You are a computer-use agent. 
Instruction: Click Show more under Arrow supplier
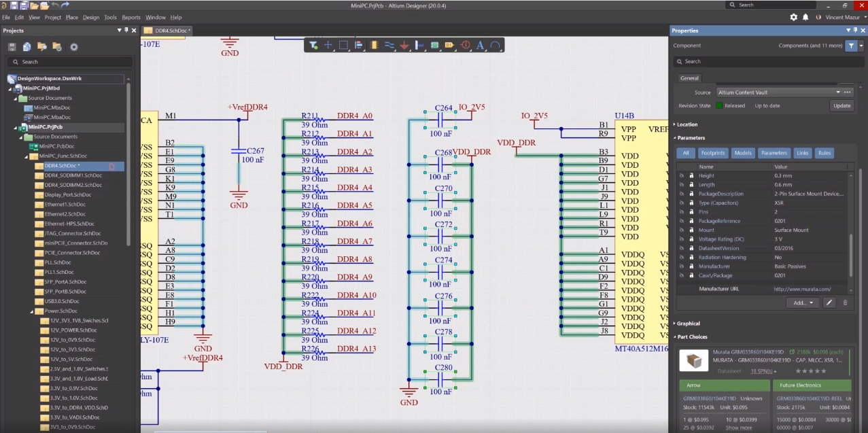point(739,428)
